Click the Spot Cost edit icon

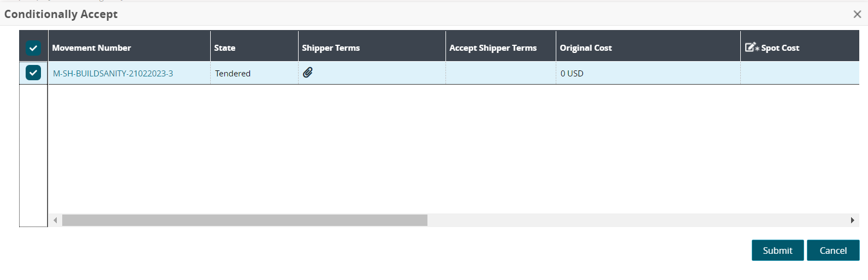coord(752,47)
